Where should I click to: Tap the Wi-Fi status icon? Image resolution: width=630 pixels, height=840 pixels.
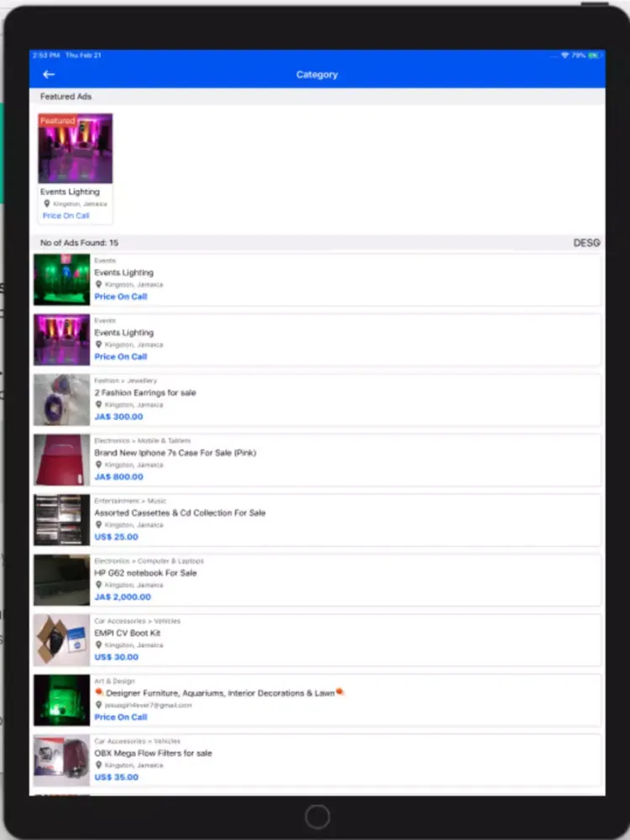tap(564, 55)
